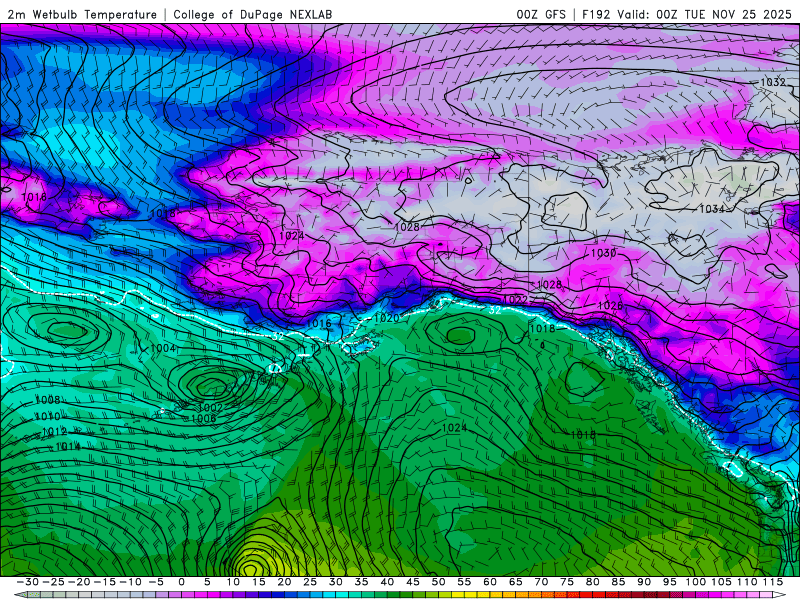Click the 20 value on the color scale

click(x=284, y=582)
